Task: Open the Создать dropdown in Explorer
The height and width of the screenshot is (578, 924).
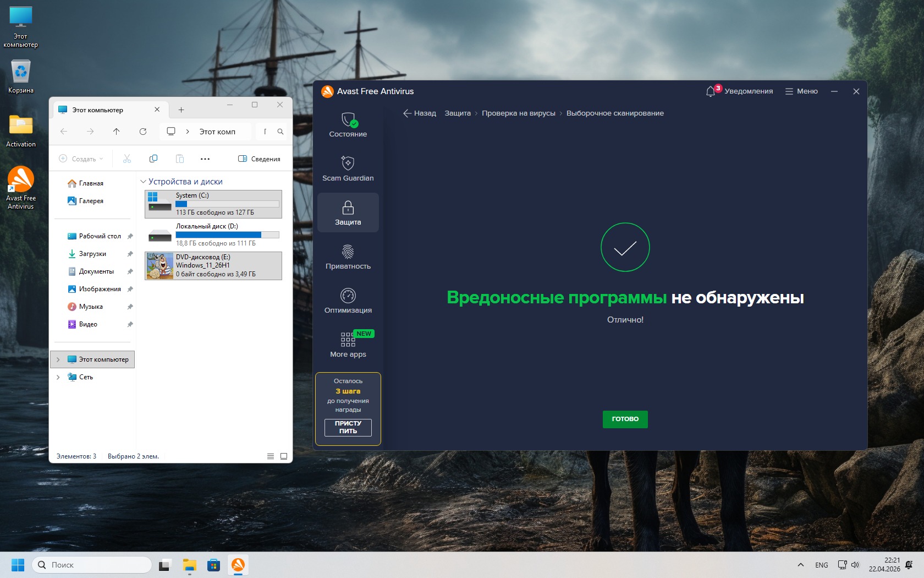Action: point(81,159)
